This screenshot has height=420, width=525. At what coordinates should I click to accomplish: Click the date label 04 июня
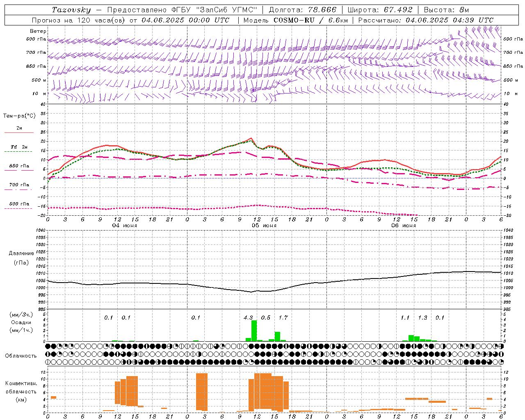point(125,226)
